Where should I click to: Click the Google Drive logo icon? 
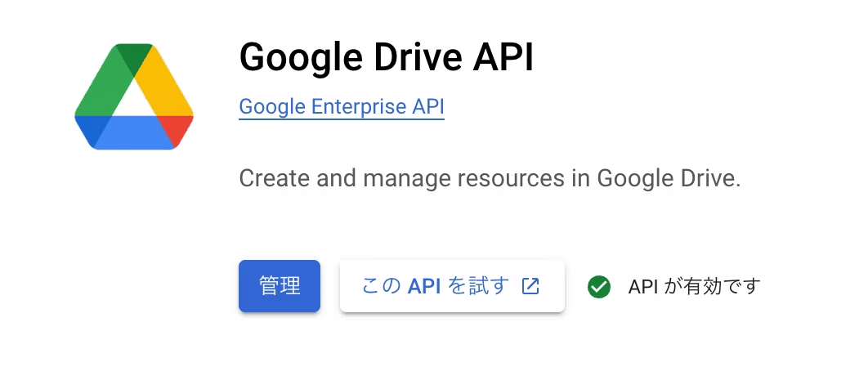(134, 96)
